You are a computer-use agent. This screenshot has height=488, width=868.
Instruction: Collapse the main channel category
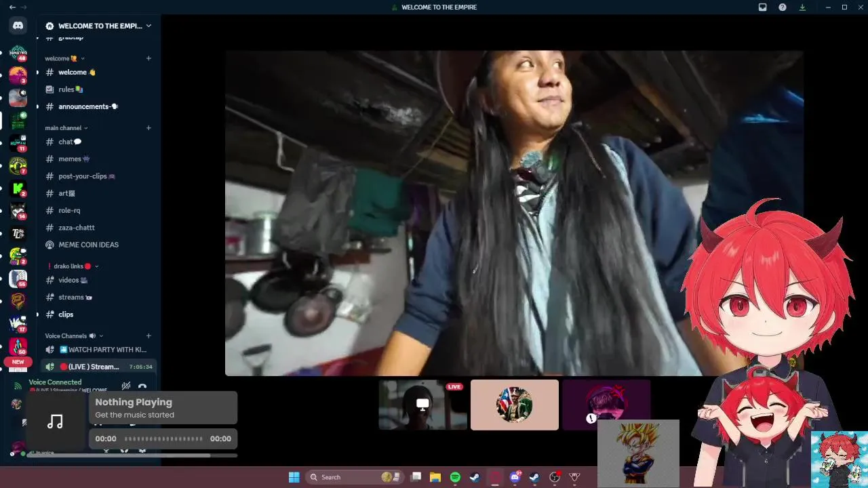pos(66,127)
